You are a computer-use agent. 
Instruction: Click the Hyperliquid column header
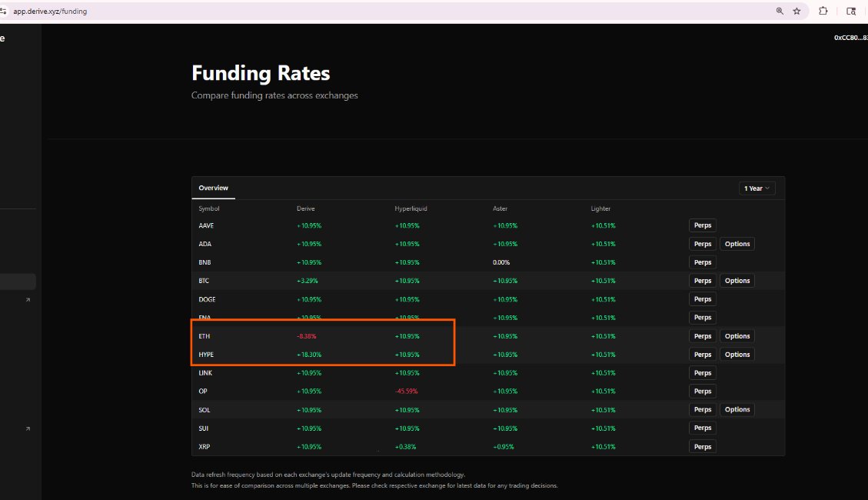411,208
